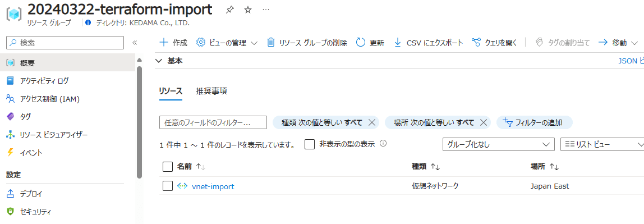Click the sidebar scroll up arrow

pos(140,60)
